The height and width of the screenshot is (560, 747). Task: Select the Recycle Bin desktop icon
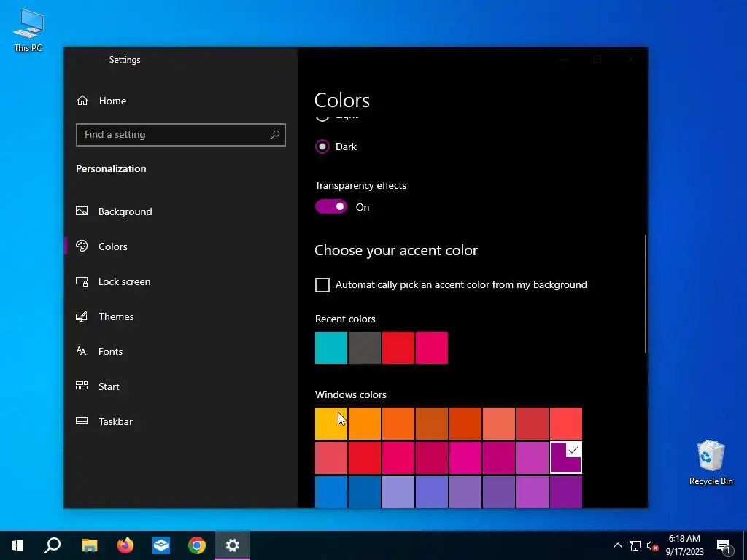711,463
